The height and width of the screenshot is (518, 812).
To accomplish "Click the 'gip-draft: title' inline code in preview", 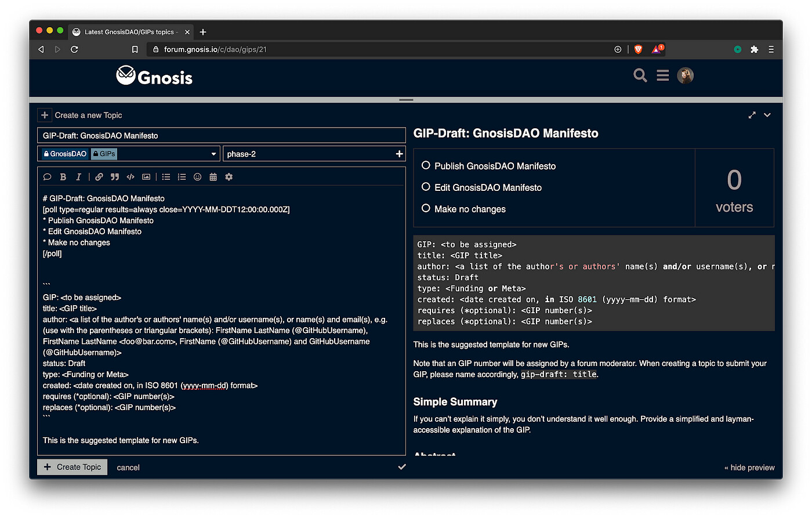I will pyautogui.click(x=559, y=375).
